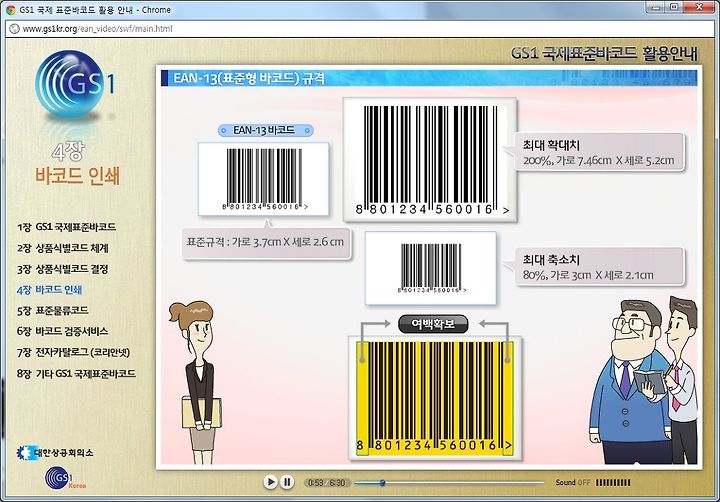Open chapter 3장 상품식별코드 결정

63,269
